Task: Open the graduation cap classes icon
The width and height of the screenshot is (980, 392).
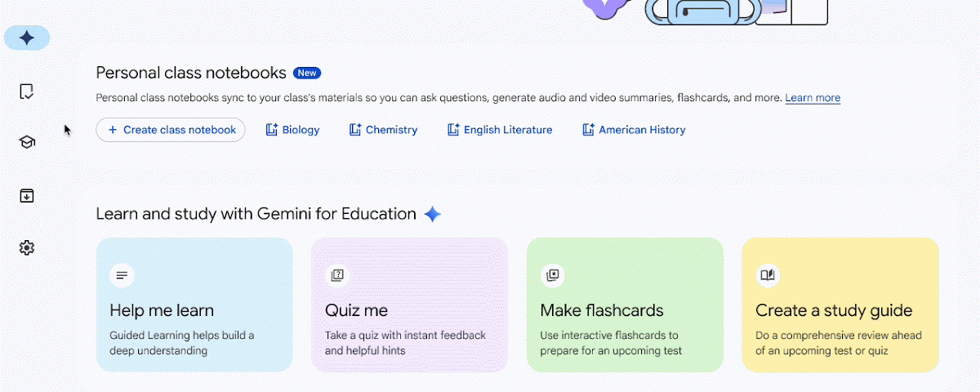Action: 27,142
